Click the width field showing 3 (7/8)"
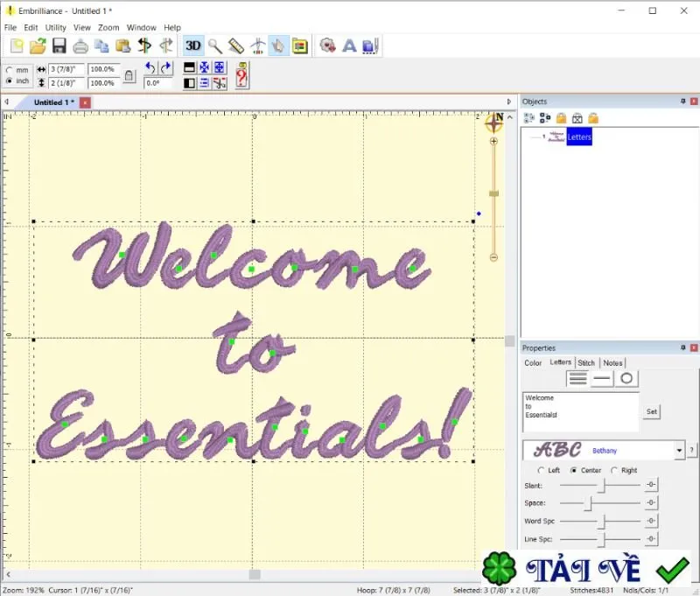The width and height of the screenshot is (700, 596). pos(66,69)
